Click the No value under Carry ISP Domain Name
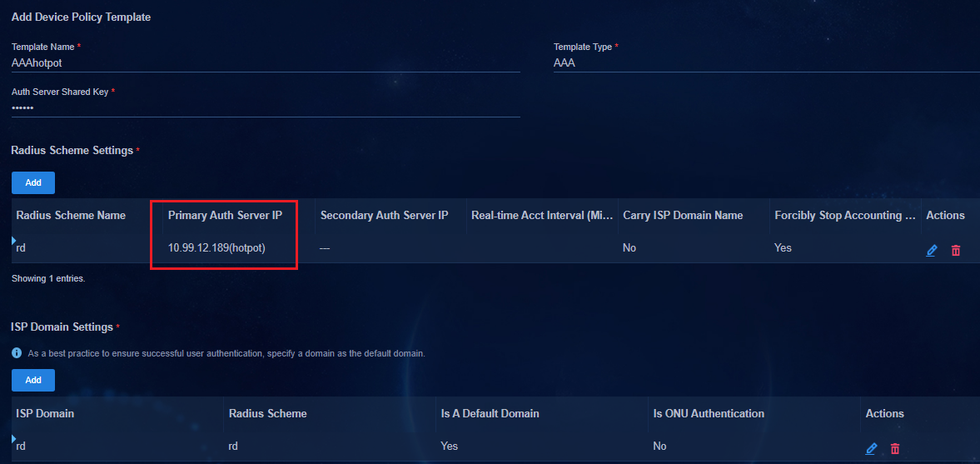This screenshot has width=980, height=464. coord(629,248)
